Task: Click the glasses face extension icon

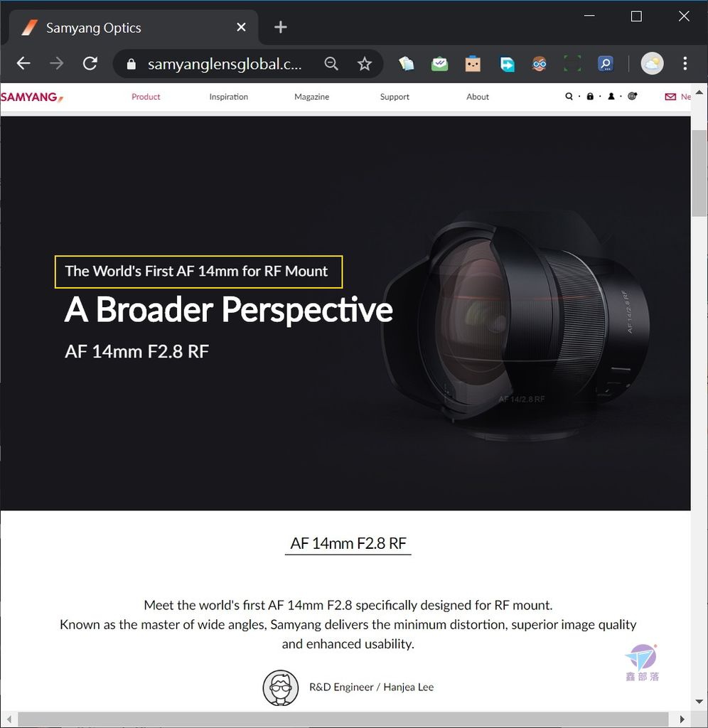Action: tap(539, 63)
